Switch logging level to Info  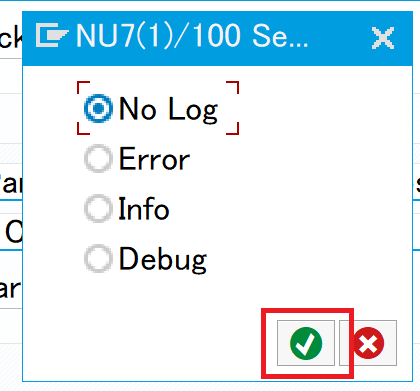point(98,208)
